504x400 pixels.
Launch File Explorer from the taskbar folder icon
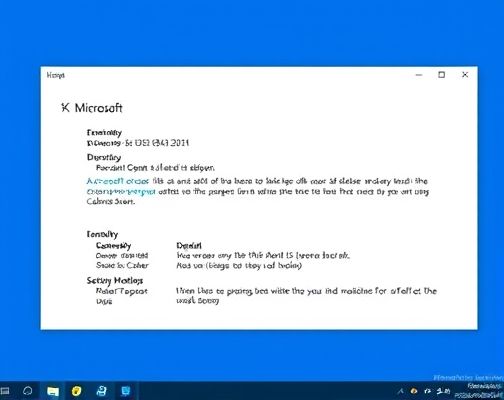[53, 391]
